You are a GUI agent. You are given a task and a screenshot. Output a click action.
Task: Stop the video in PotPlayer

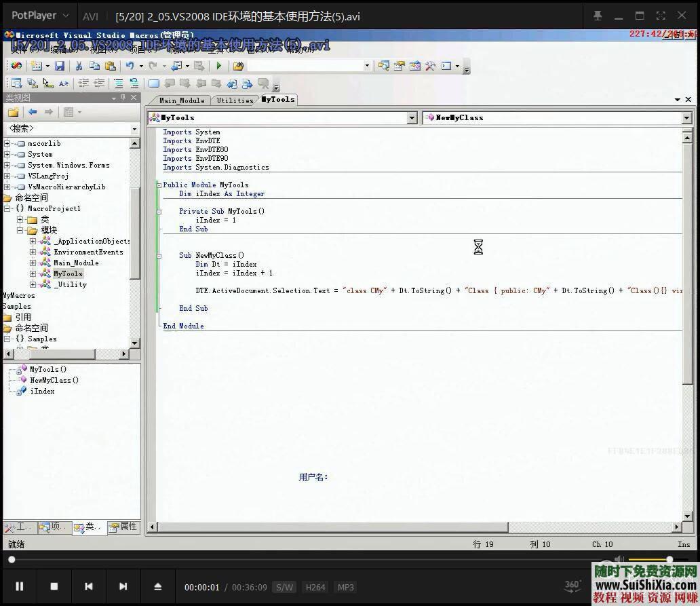click(54, 586)
